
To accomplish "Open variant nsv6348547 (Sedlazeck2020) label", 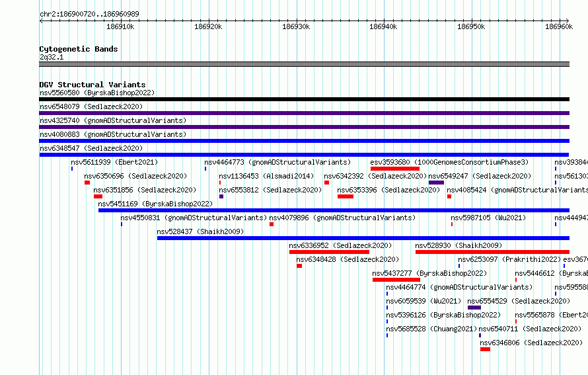I will click(91, 148).
